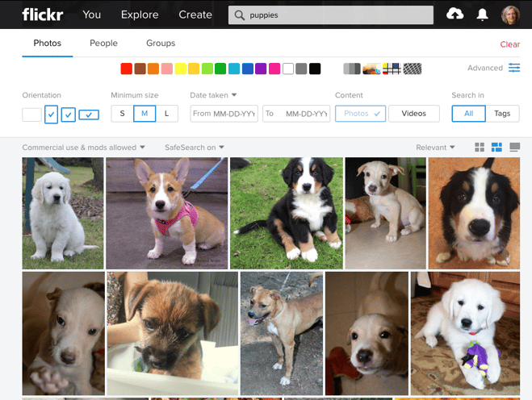Image resolution: width=532 pixels, height=400 pixels.
Task: Click the upload cloud icon
Action: 455,14
